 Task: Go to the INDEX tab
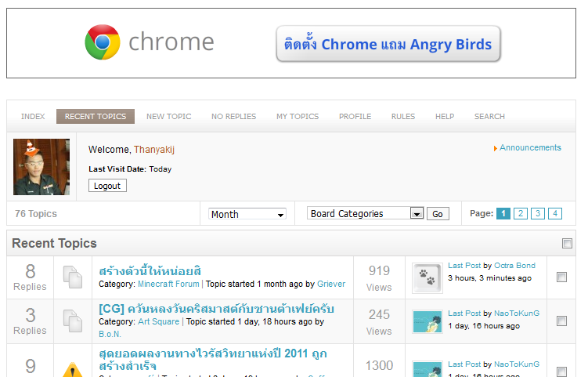point(33,117)
